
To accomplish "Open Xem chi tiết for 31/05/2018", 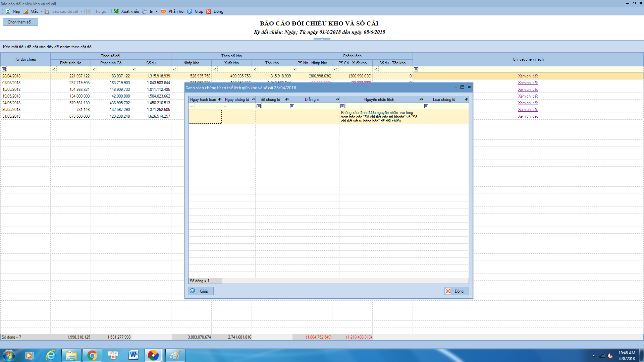I will pos(528,116).
